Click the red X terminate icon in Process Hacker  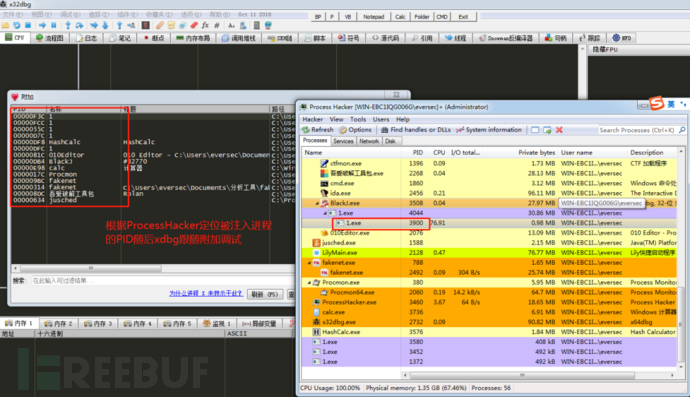pos(559,130)
